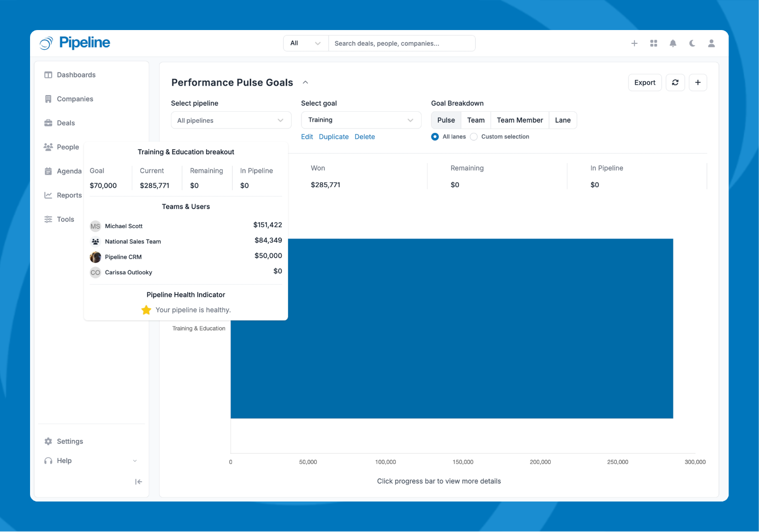Collapse the sidebar with arrow icon
This screenshot has width=759, height=532.
(138, 482)
